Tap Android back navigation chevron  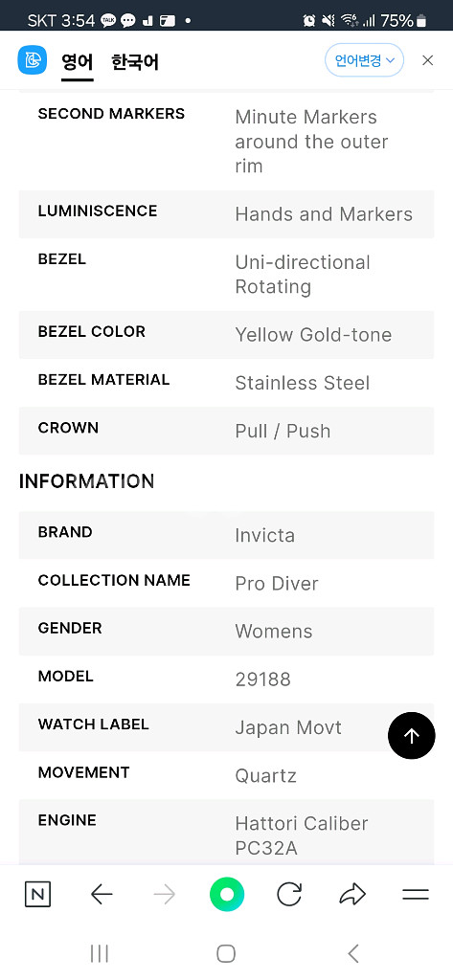352,953
